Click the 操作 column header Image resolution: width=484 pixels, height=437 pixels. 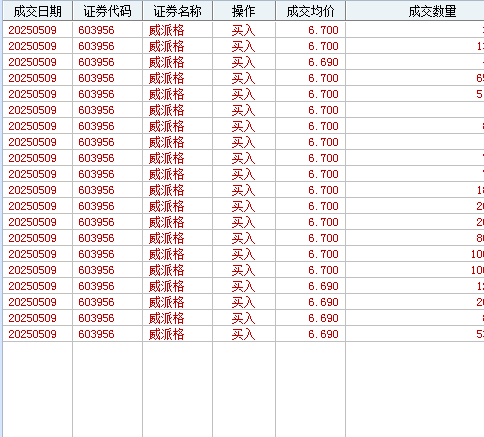244,11
